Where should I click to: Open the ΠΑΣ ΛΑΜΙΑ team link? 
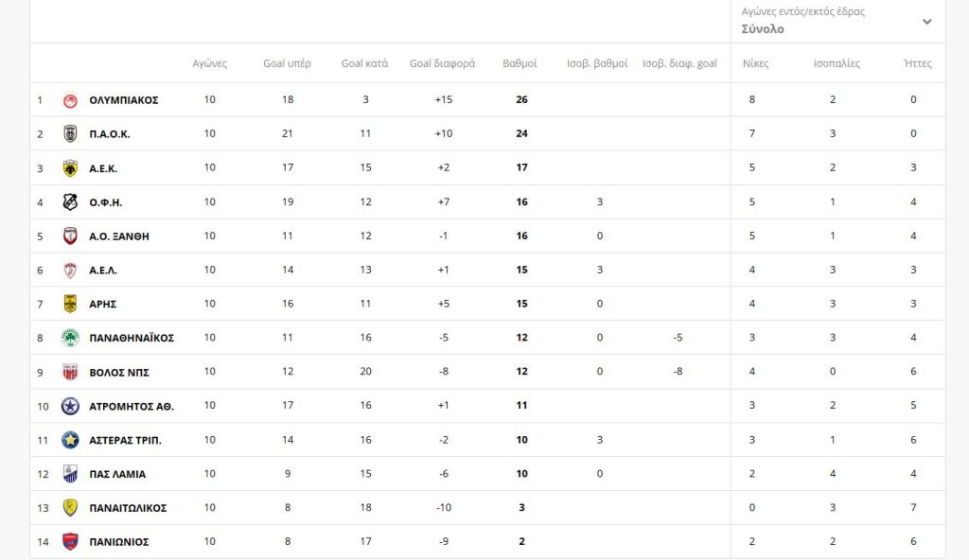tap(117, 474)
